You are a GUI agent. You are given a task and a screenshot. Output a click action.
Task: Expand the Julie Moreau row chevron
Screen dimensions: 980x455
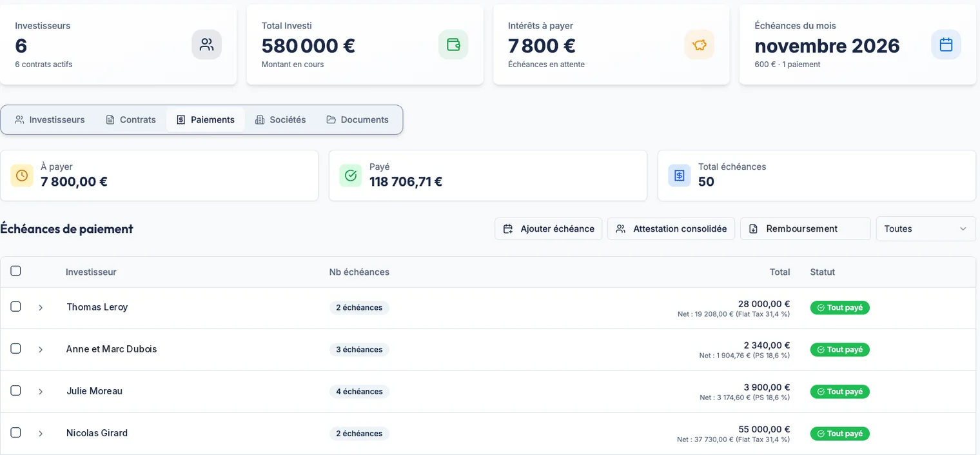pyautogui.click(x=41, y=392)
